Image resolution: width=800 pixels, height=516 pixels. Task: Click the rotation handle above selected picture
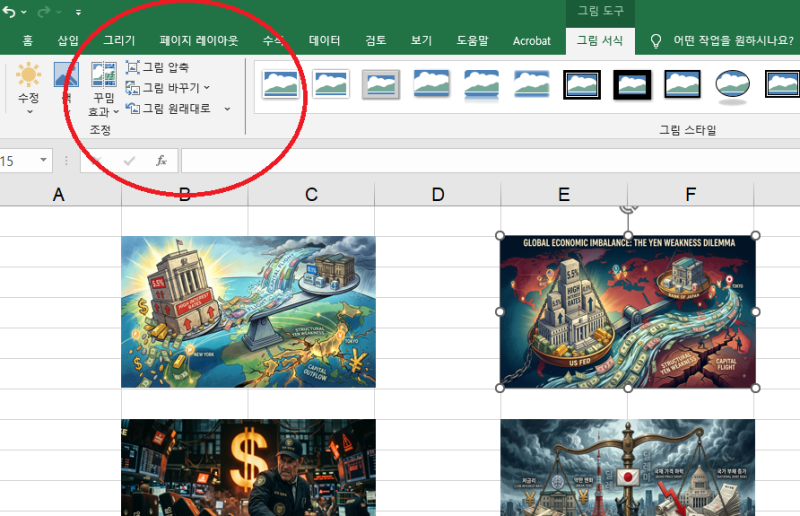pyautogui.click(x=629, y=208)
